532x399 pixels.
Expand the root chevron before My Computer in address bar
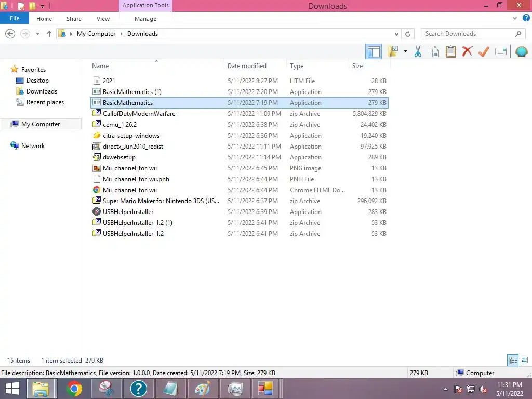pyautogui.click(x=71, y=34)
